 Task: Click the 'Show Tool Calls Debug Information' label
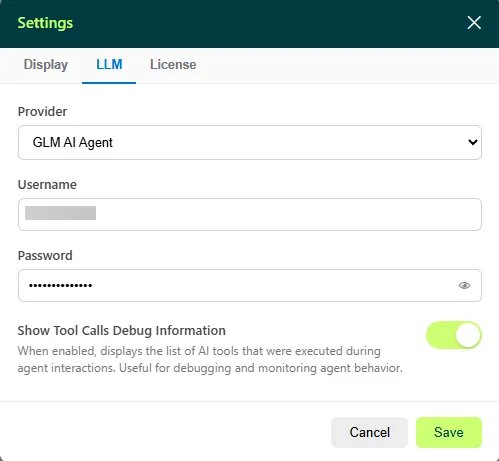coord(122,331)
